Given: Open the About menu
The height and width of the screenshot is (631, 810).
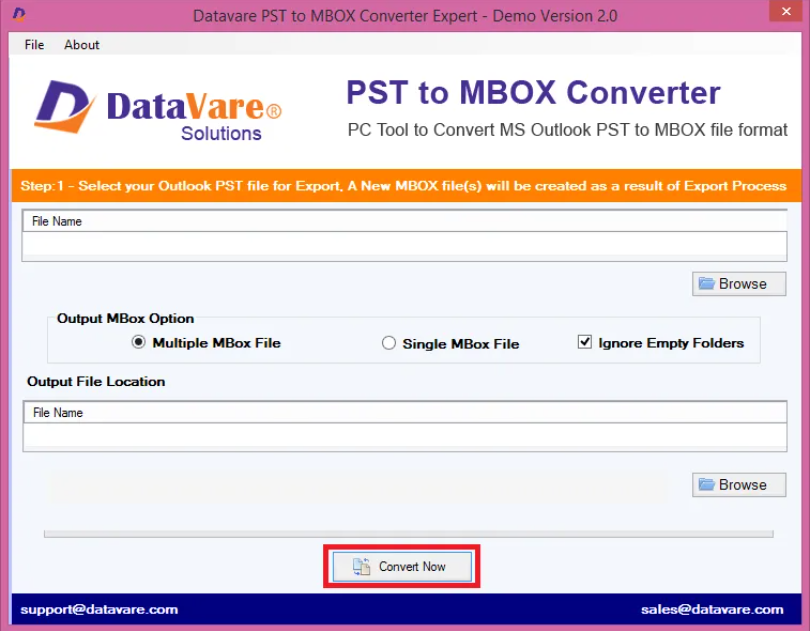Looking at the screenshot, I should pyautogui.click(x=82, y=45).
